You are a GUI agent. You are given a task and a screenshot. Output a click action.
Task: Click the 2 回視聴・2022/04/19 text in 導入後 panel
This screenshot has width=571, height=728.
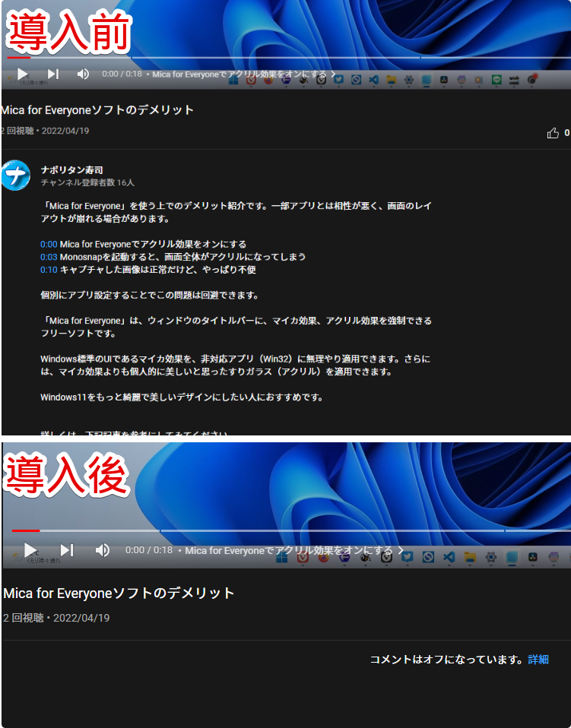click(x=56, y=618)
